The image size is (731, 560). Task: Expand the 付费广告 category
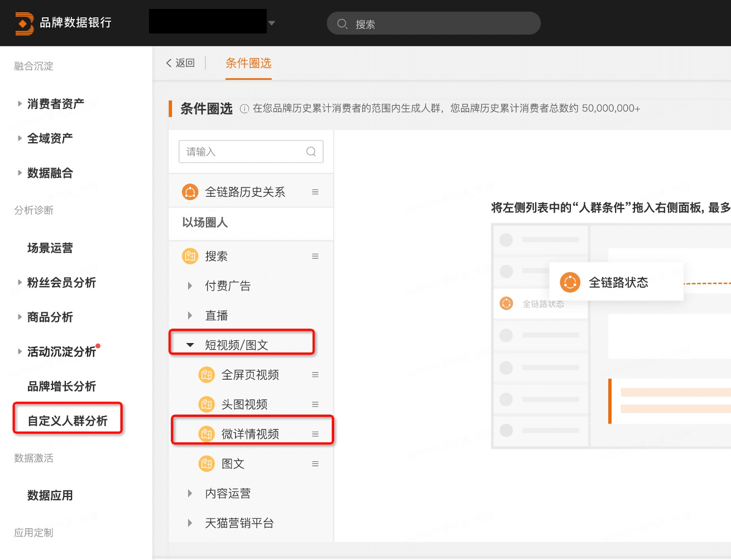point(190,286)
